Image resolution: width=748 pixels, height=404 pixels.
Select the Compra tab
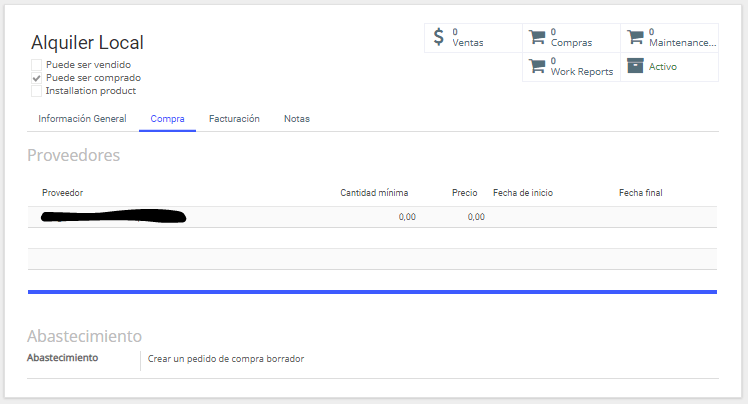coord(167,119)
